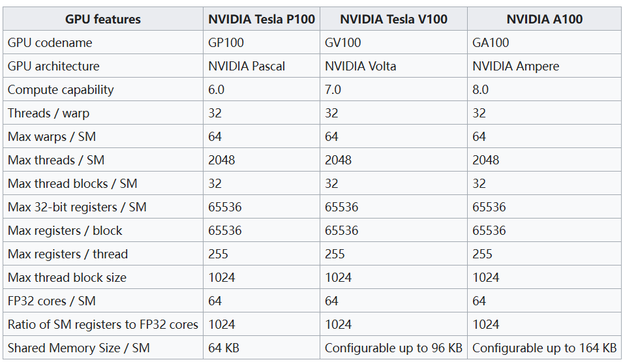Select the "Configurable up to 164 KB" cell
The width and height of the screenshot is (623, 364).
[544, 348]
